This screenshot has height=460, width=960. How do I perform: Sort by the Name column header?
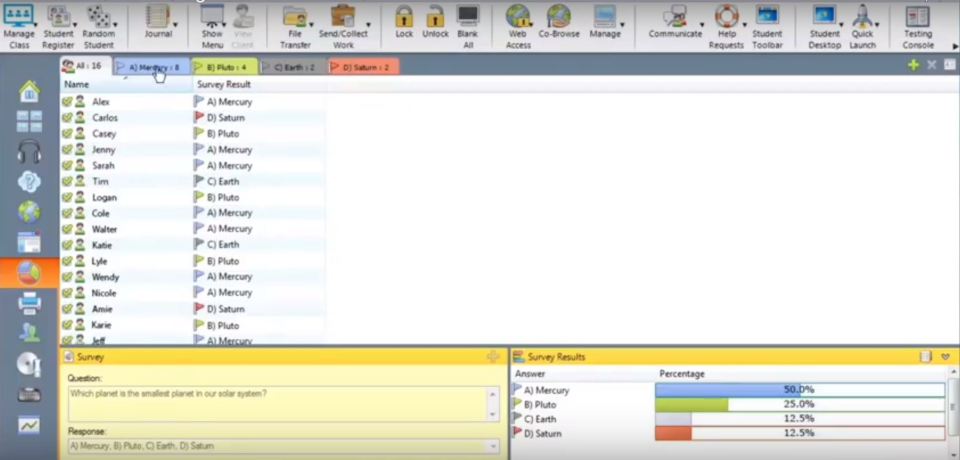pyautogui.click(x=126, y=85)
